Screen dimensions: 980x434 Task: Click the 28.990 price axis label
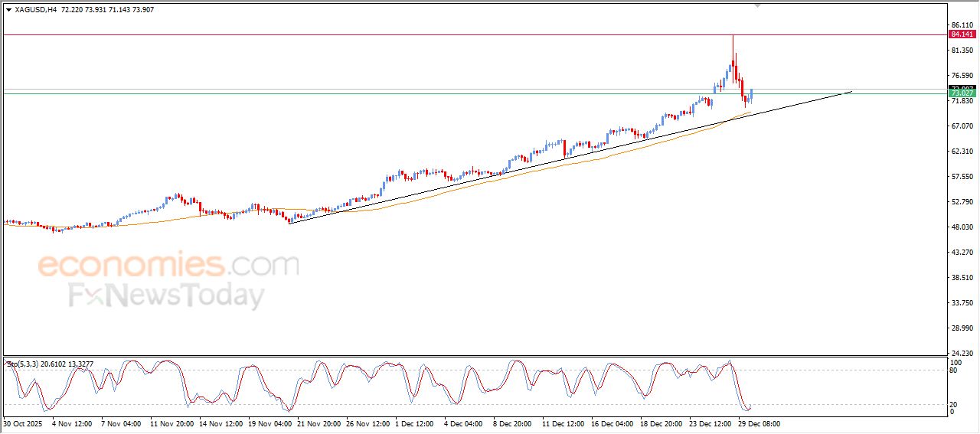coord(962,328)
